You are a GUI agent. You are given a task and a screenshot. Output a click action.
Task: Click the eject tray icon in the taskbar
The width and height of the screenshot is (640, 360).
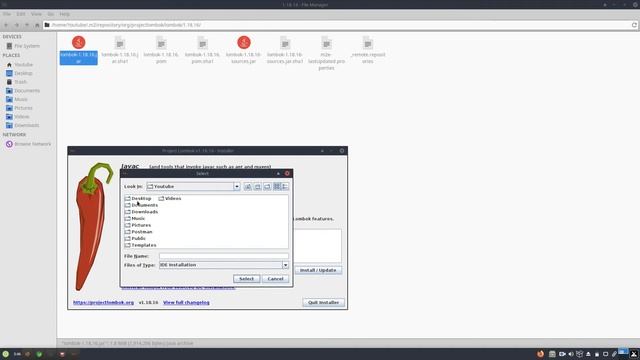[x=588, y=354]
